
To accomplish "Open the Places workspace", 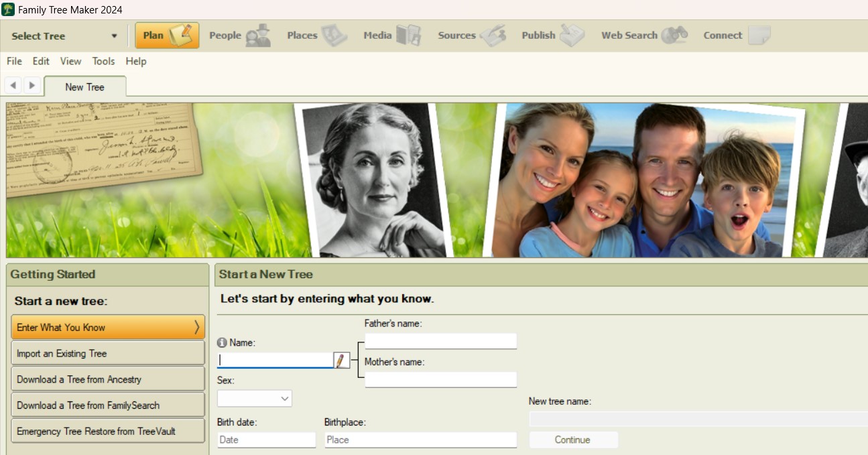I will coord(316,36).
